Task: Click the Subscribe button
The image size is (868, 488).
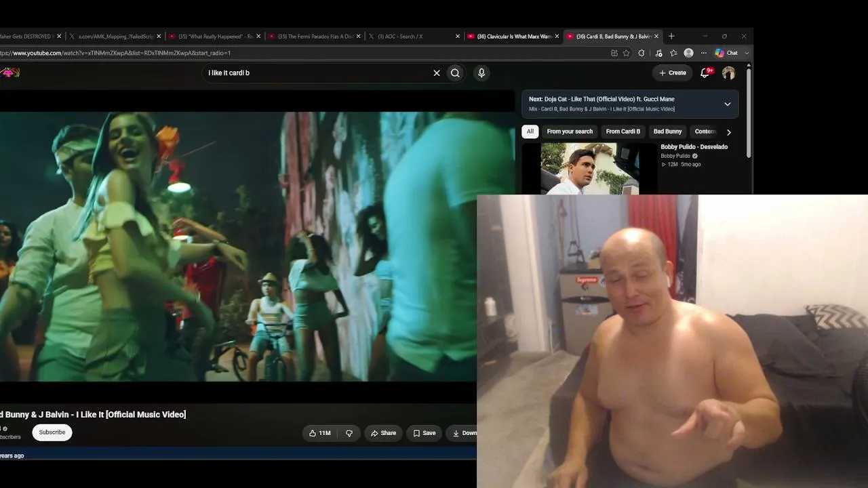Action: point(52,432)
